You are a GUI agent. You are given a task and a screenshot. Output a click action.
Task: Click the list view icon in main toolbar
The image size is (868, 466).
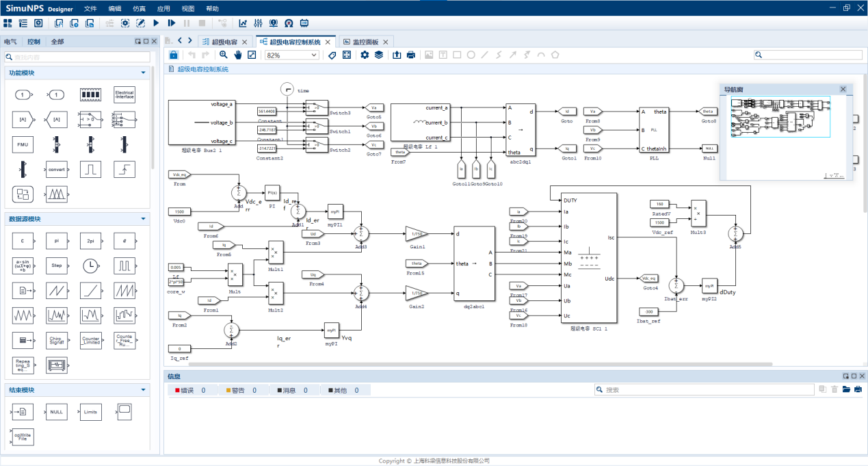pos(23,23)
